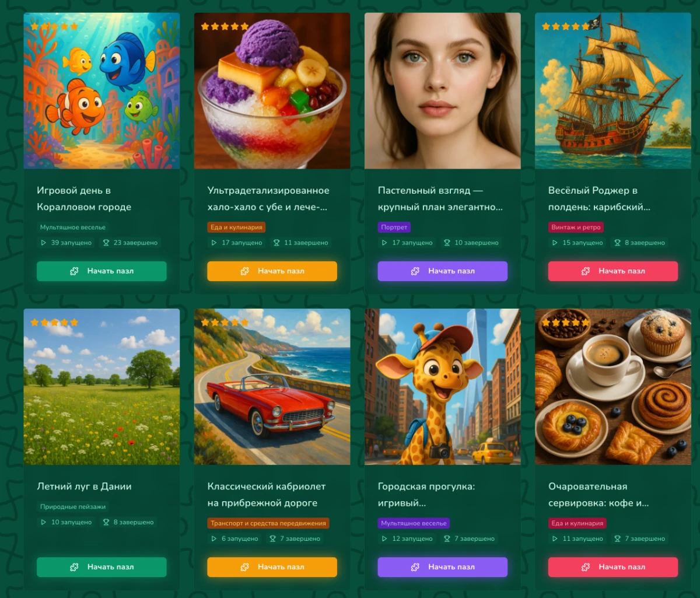Click the orange Начать пазл button for halo-halo
The image size is (700, 598).
pyautogui.click(x=272, y=271)
